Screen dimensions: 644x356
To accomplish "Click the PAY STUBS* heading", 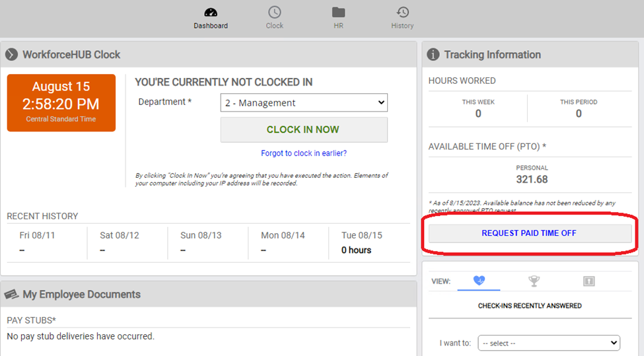I will [x=31, y=320].
